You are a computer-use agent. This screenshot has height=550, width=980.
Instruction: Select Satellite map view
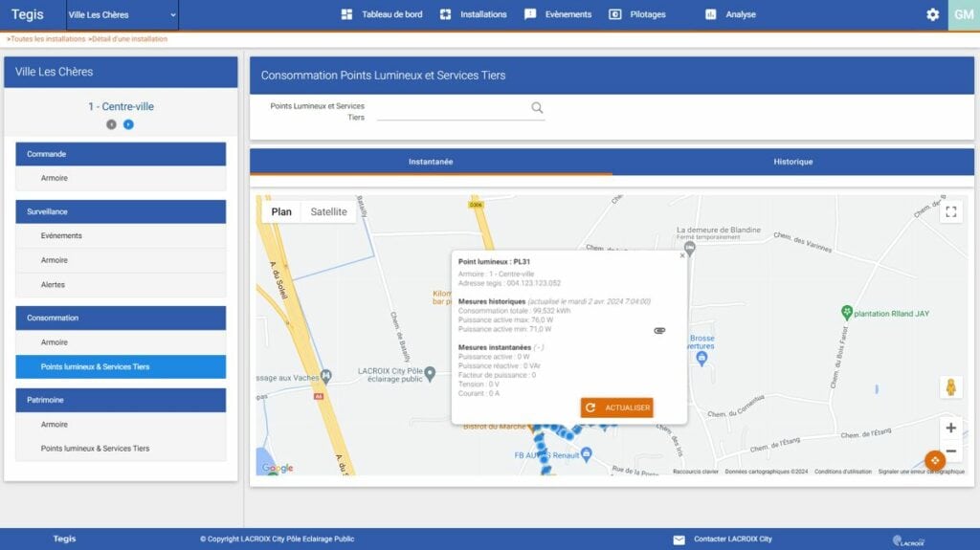pos(329,212)
